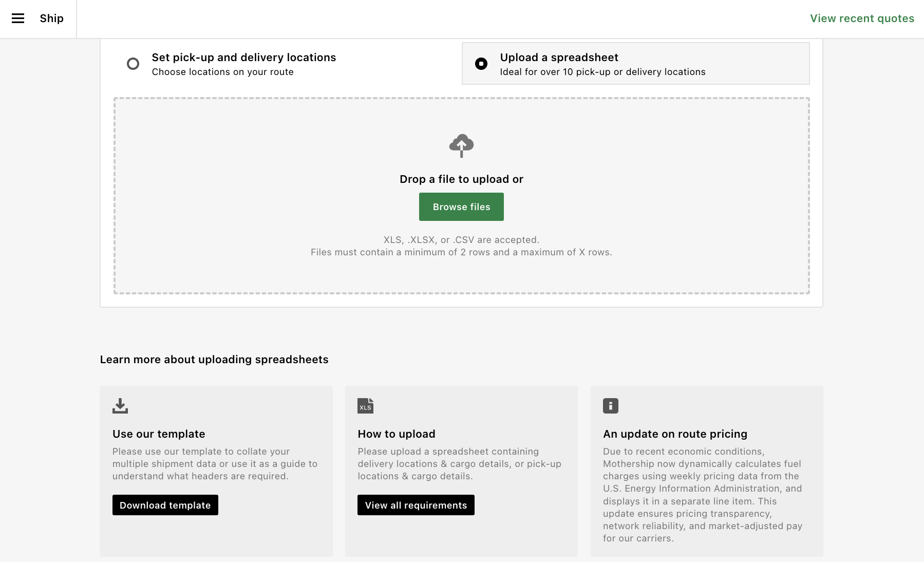Click View all requirements button
Screen dimensions: 924x562
(416, 505)
